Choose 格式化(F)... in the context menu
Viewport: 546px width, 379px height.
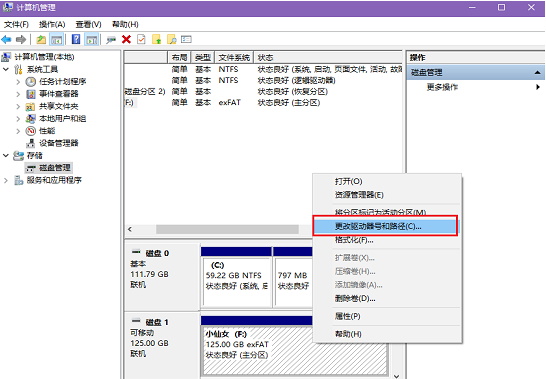click(354, 240)
